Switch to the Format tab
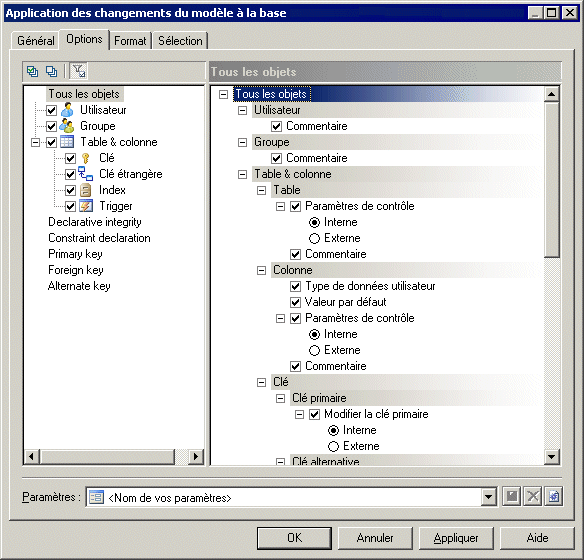This screenshot has height=560, width=584. click(130, 41)
